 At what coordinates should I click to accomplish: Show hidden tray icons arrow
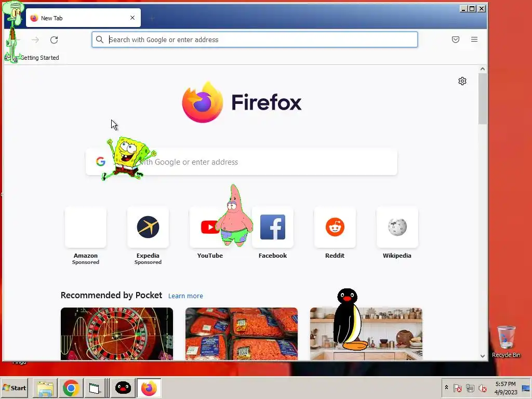click(446, 388)
